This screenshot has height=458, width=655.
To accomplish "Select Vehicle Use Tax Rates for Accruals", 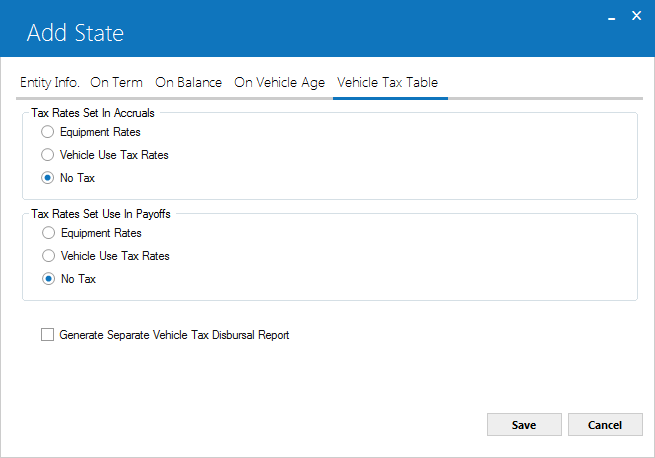I will [47, 155].
